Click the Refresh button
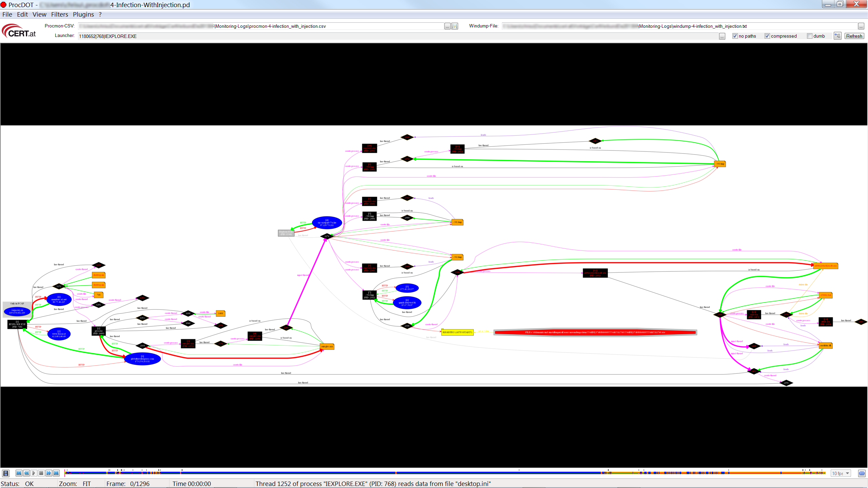This screenshot has height=488, width=868. pyautogui.click(x=854, y=36)
